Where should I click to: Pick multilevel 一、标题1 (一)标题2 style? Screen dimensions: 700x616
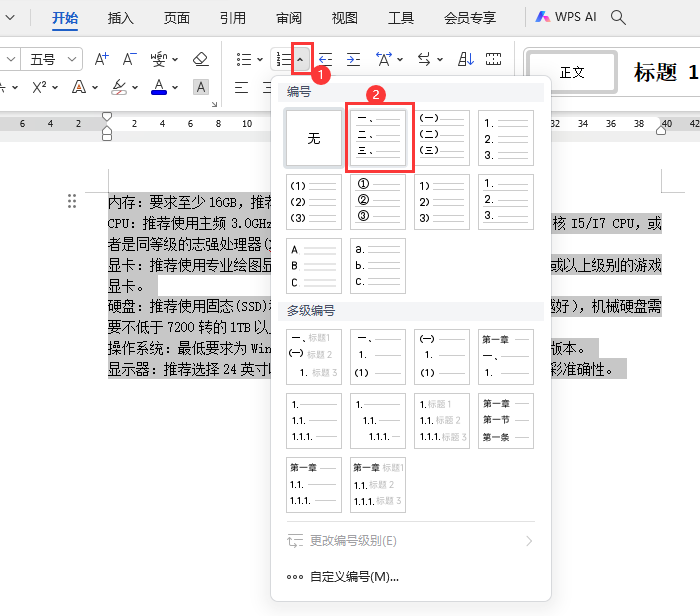click(314, 357)
